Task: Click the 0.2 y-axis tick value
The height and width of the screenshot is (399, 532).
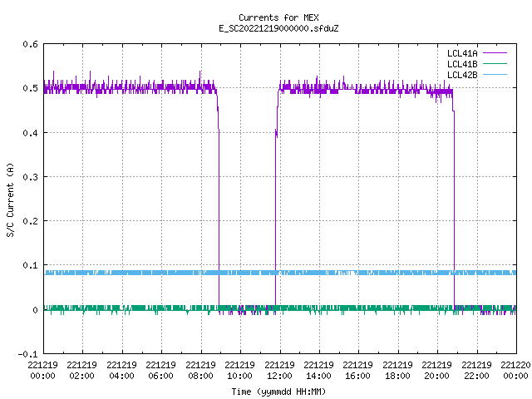Action: pyautogui.click(x=30, y=221)
